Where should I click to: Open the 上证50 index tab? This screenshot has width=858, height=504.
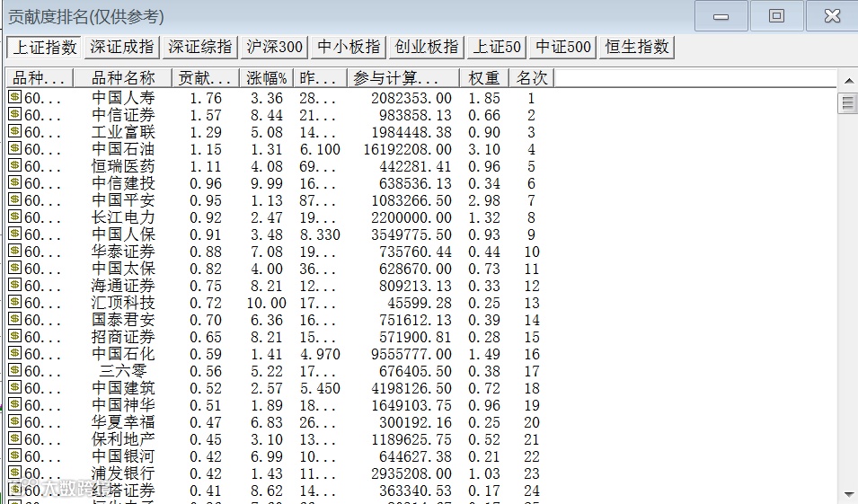[496, 47]
